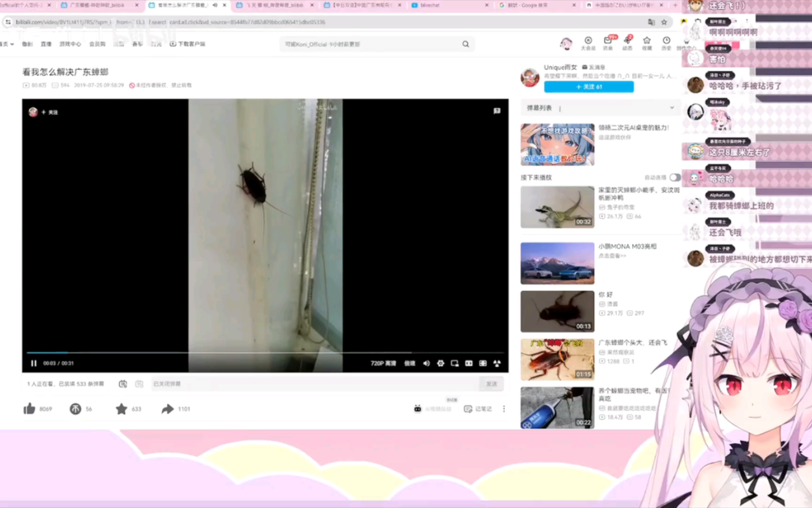The width and height of the screenshot is (812, 508).
Task: Follow via the + 关注 overlay in player
Action: (x=50, y=112)
